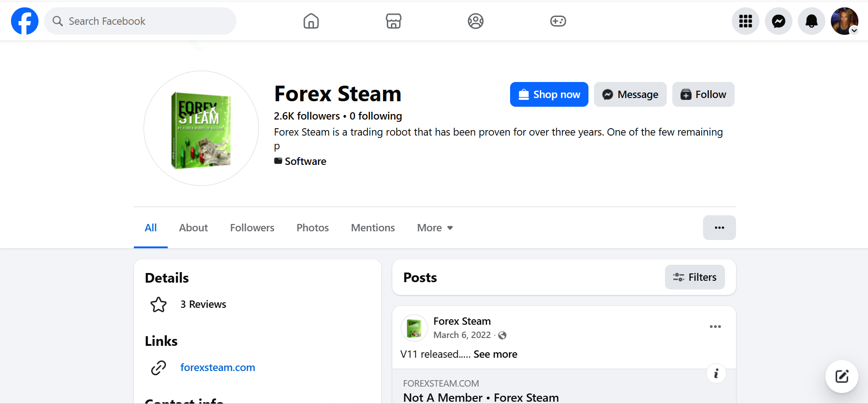The width and height of the screenshot is (868, 404).
Task: Open your account profile picture menu
Action: pos(845,21)
